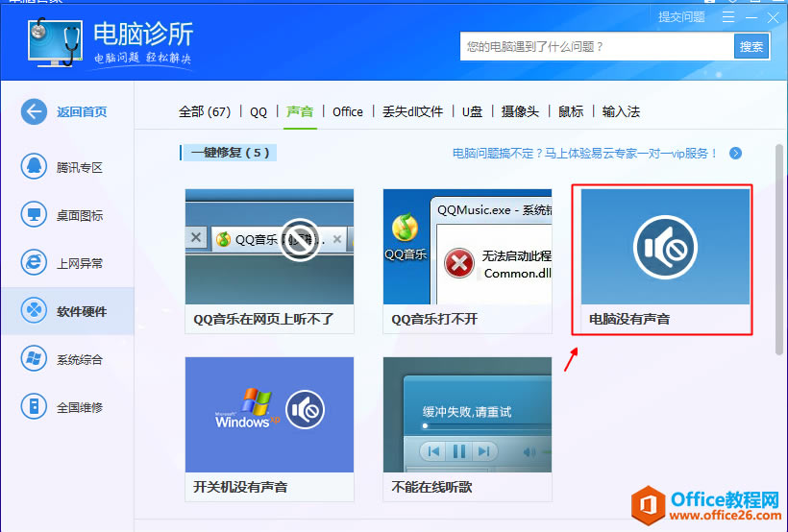The height and width of the screenshot is (532, 788).
Task: Click the 软件硬件 sidebar label
Action: pos(82,311)
